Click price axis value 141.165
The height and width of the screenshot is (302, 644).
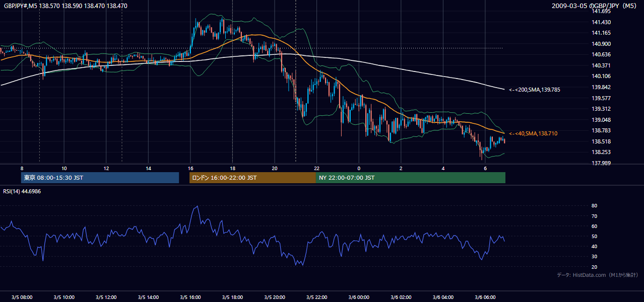[602, 33]
